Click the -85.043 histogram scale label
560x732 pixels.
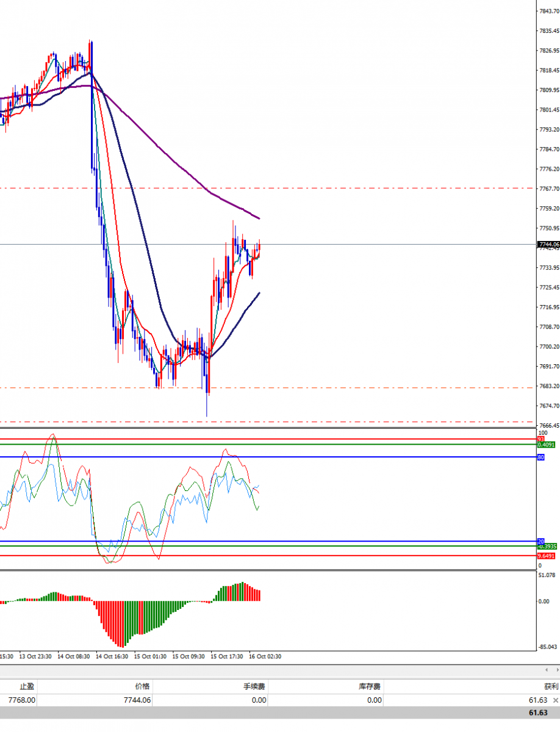[x=548, y=647]
